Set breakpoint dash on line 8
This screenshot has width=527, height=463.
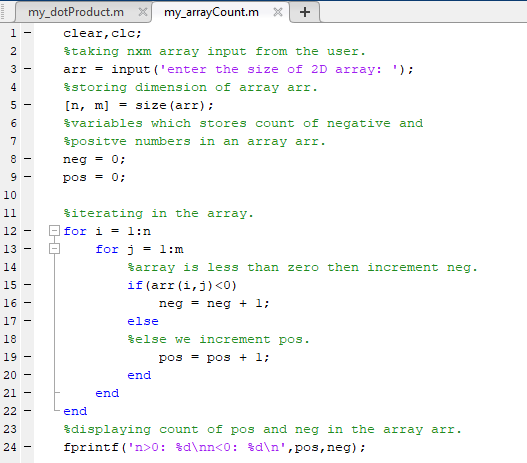pos(28,159)
